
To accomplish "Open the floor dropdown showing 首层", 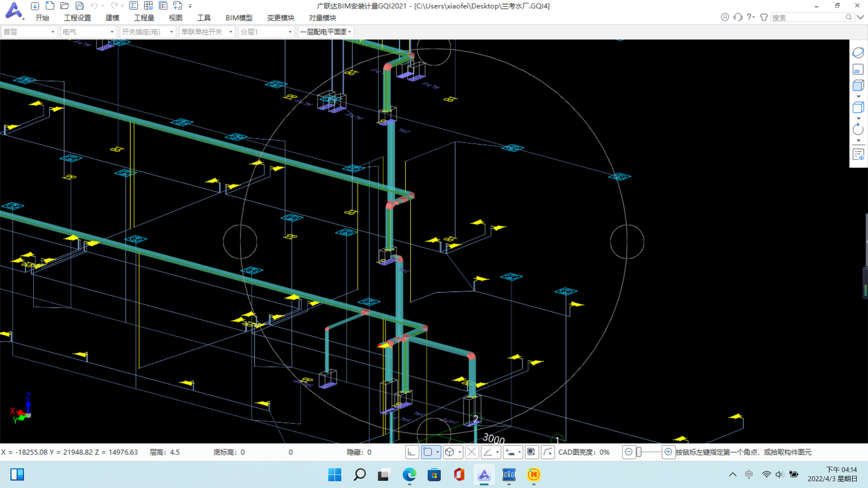I will (29, 32).
